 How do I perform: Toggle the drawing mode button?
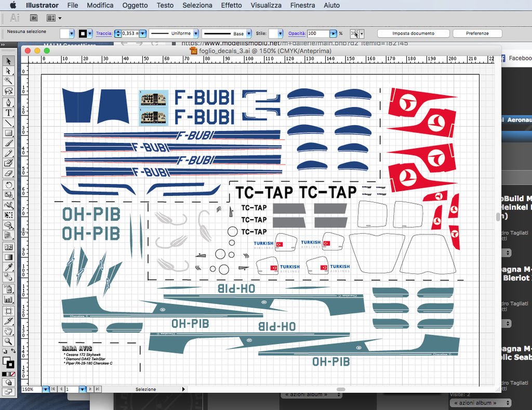pos(8,382)
